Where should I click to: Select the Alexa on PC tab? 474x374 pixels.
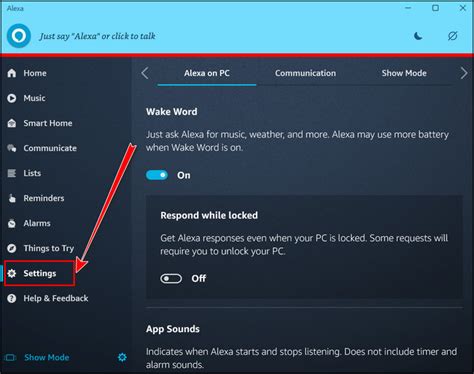pos(207,73)
